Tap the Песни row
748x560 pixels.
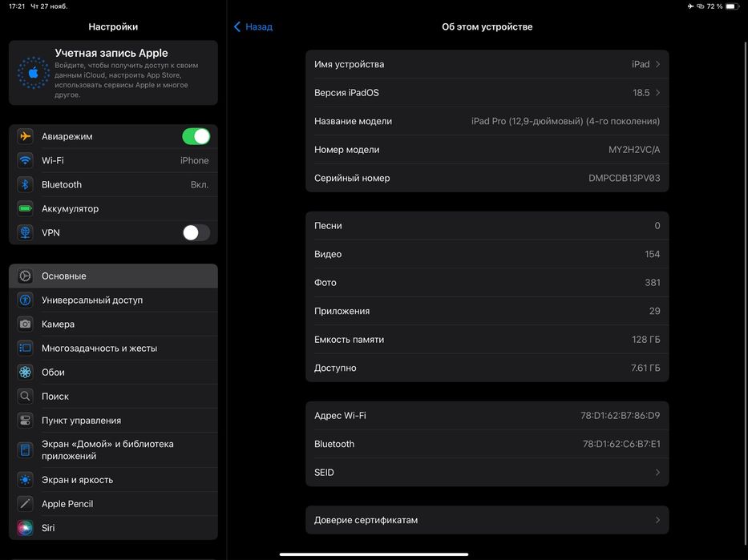pyautogui.click(x=487, y=225)
